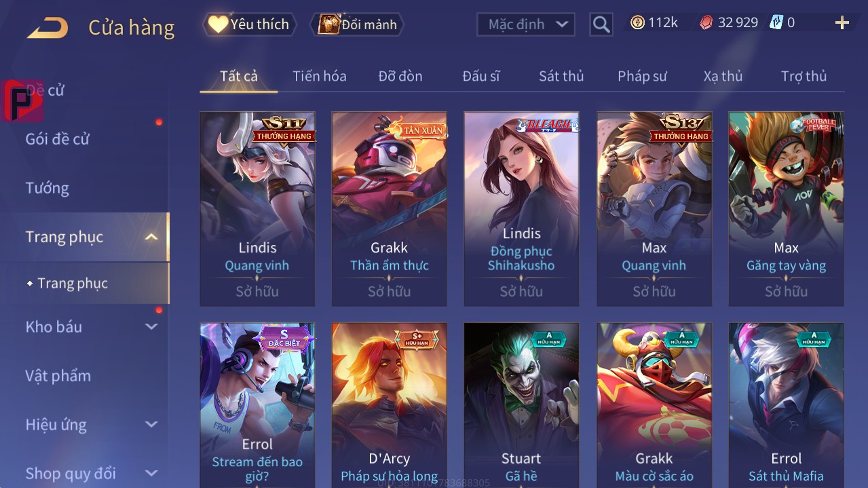Expand the Hiệu ứng sidebar section

tap(151, 424)
